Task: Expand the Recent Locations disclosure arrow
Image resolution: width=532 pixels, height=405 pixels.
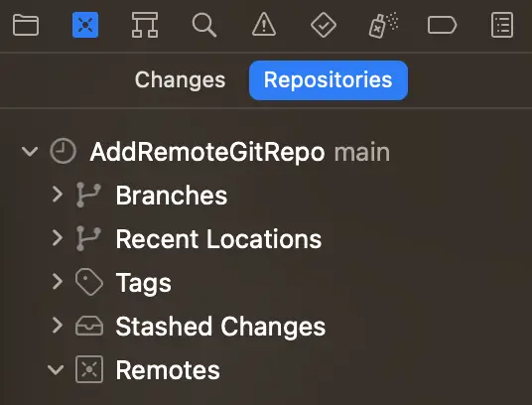Action: [x=58, y=238]
